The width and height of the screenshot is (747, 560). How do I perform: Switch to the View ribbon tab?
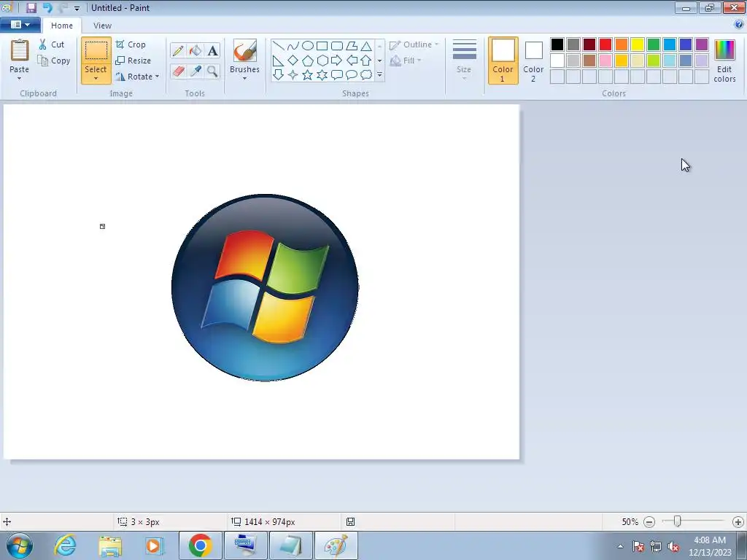[x=102, y=26]
